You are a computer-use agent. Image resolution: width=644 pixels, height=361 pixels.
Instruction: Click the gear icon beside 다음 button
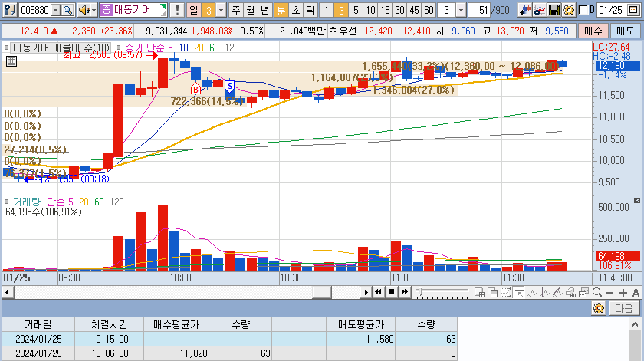point(599,308)
